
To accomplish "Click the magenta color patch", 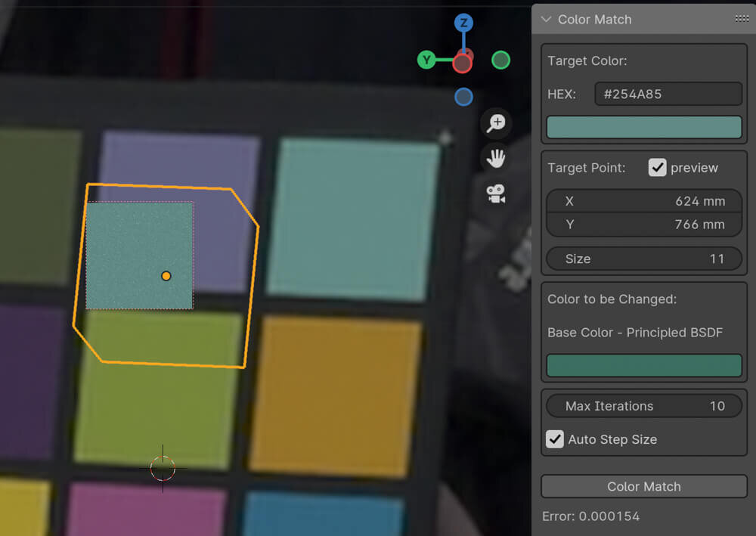I will pyautogui.click(x=146, y=510).
